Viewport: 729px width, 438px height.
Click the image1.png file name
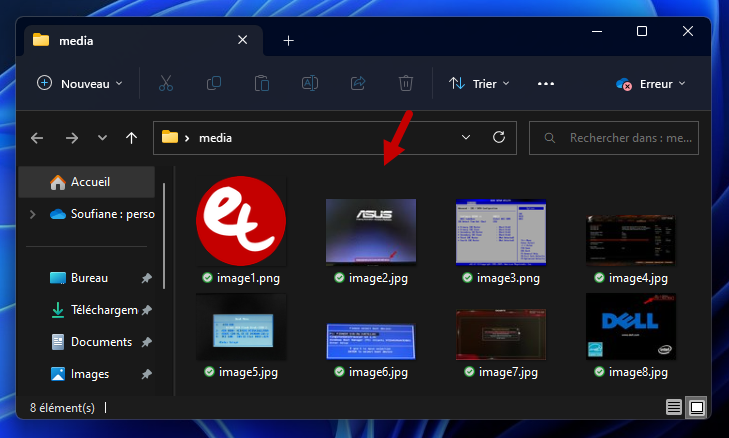point(248,279)
